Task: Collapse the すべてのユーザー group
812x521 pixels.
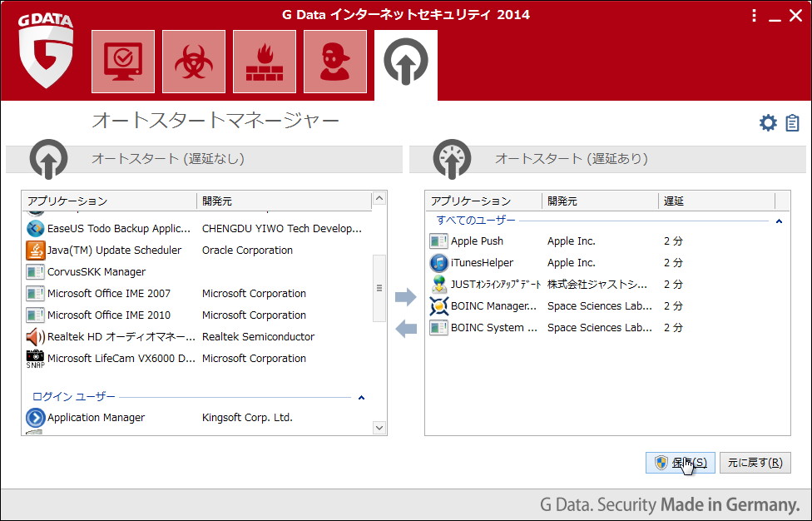Action: click(x=779, y=221)
